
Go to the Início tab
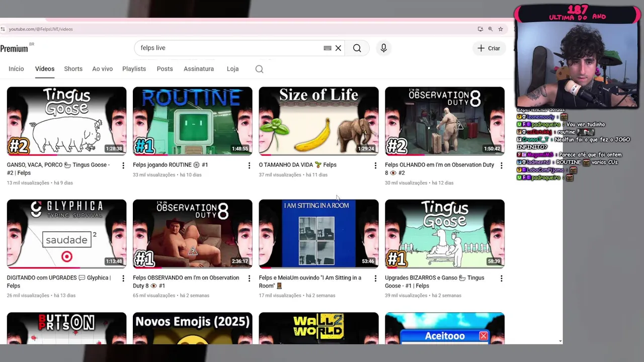click(16, 69)
